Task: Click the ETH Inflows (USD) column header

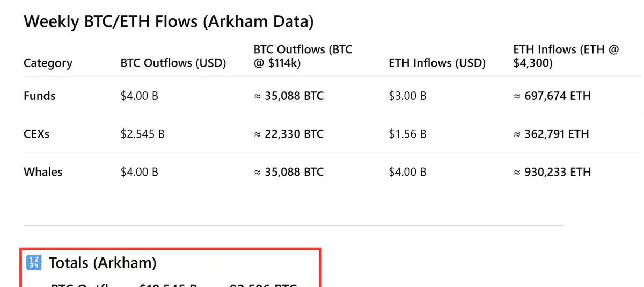Action: coord(437,63)
